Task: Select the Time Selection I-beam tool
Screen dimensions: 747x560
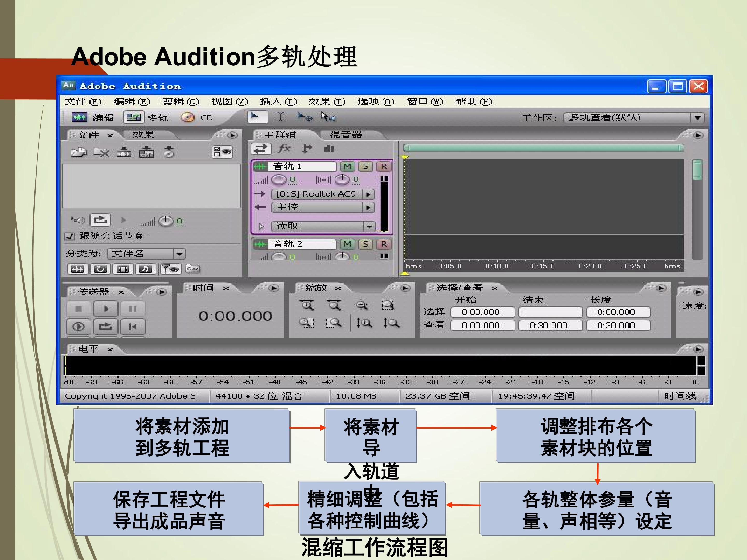Action: coord(281,117)
